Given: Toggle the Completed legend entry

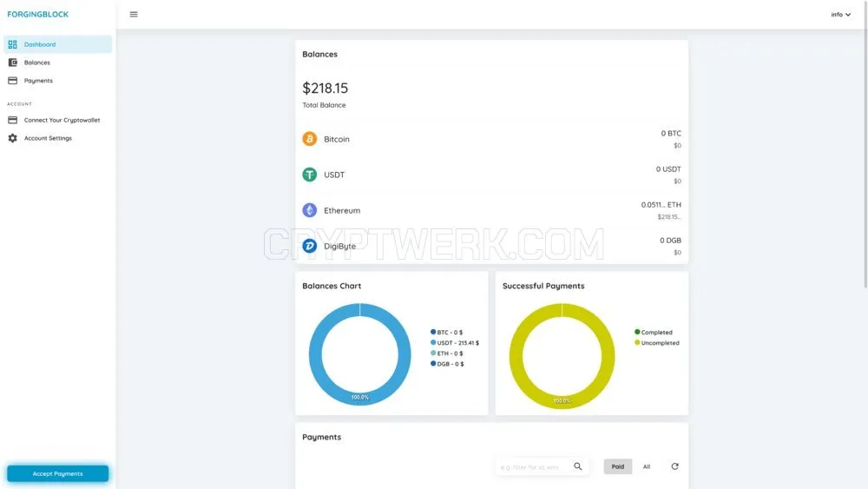Looking at the screenshot, I should click(654, 333).
